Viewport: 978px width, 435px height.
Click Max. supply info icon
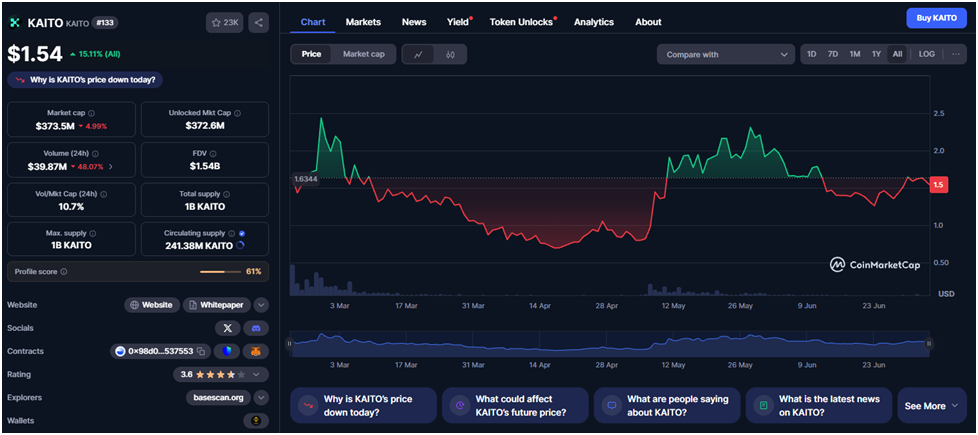[x=92, y=233]
